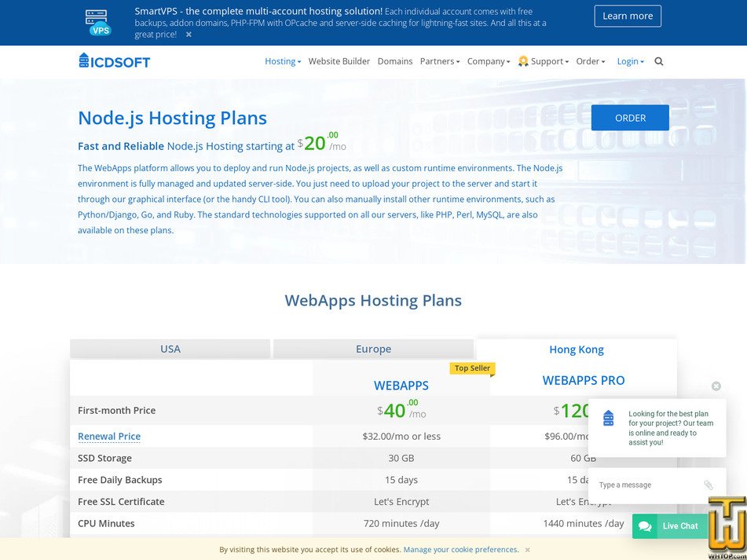Open the Company dropdown menu

pos(487,60)
